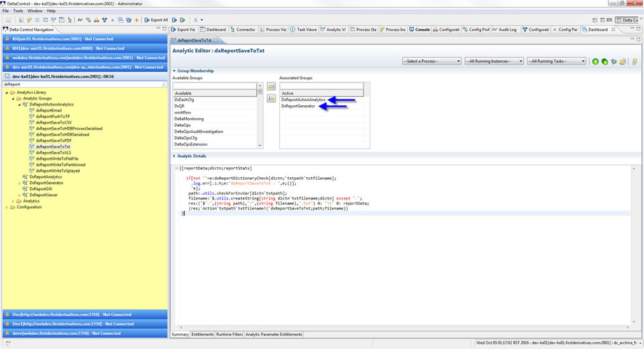Screen dimensions: 644x349
Task: Select dxReportWriteToSplayed in the tree
Action: (58, 171)
